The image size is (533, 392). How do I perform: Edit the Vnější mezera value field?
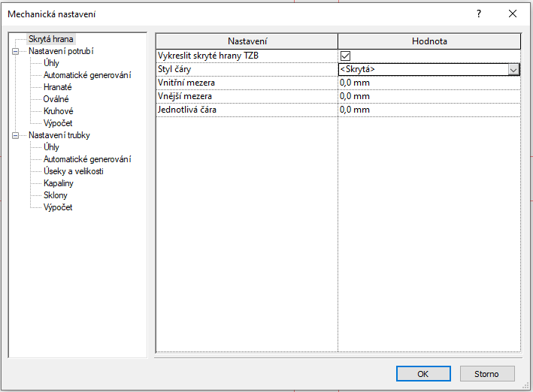tap(429, 96)
